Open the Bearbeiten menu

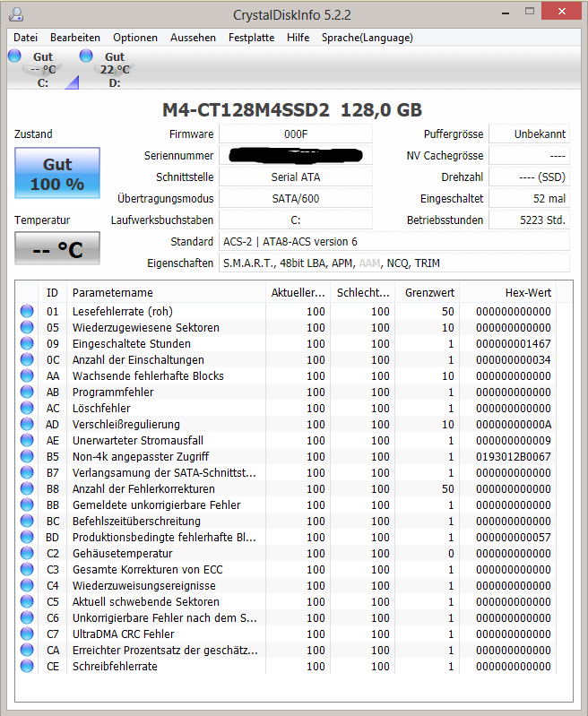[x=75, y=38]
